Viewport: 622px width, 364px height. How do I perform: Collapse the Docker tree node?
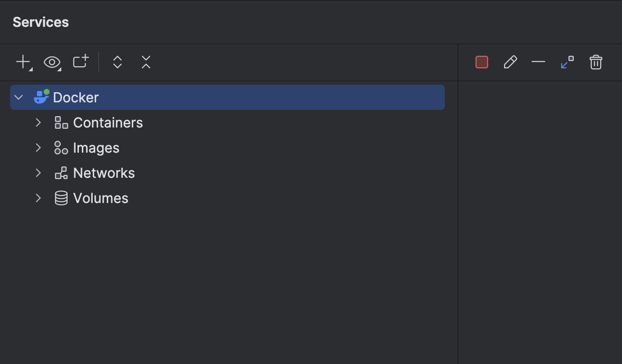coord(18,97)
